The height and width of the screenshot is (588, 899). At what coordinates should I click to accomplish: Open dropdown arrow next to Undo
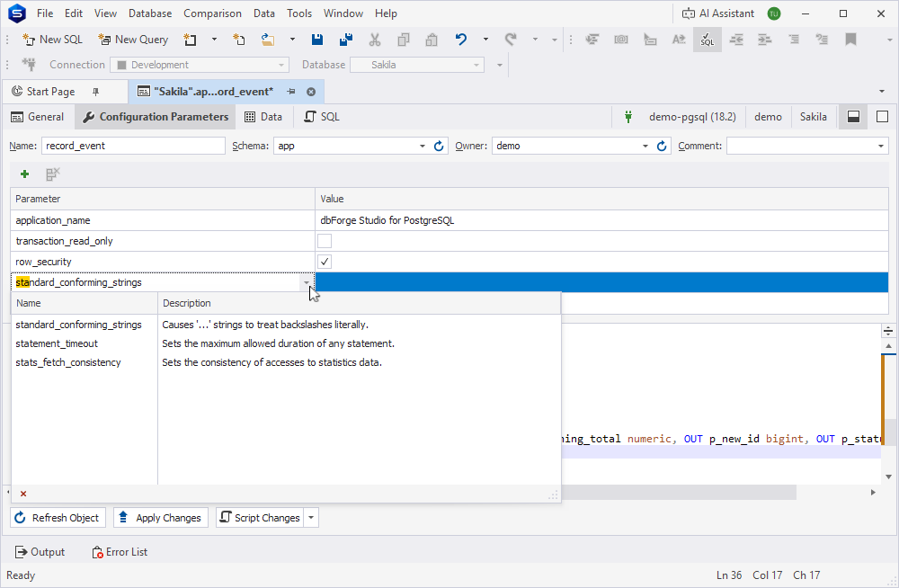click(485, 40)
